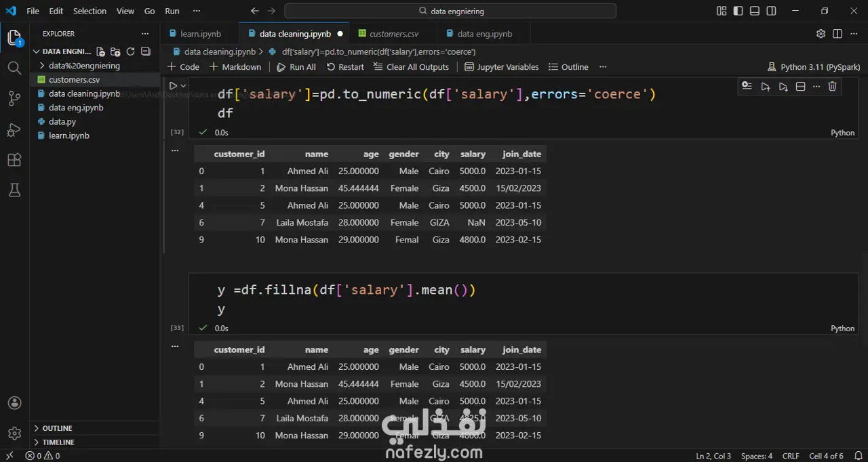Open run options dropdown beside the run cell button
868x462 pixels.
click(x=183, y=86)
